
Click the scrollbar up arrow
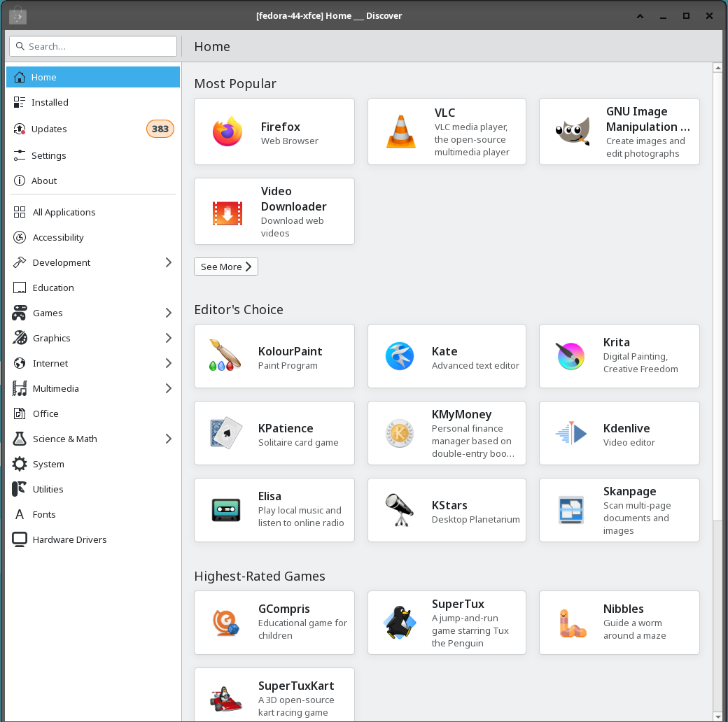point(717,68)
